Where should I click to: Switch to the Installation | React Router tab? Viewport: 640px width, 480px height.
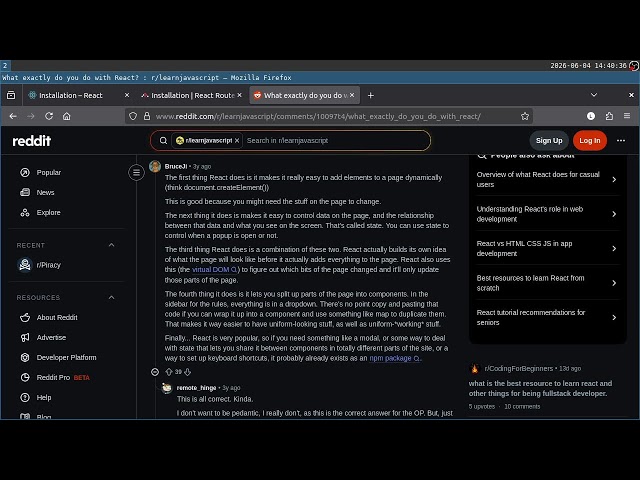click(191, 95)
